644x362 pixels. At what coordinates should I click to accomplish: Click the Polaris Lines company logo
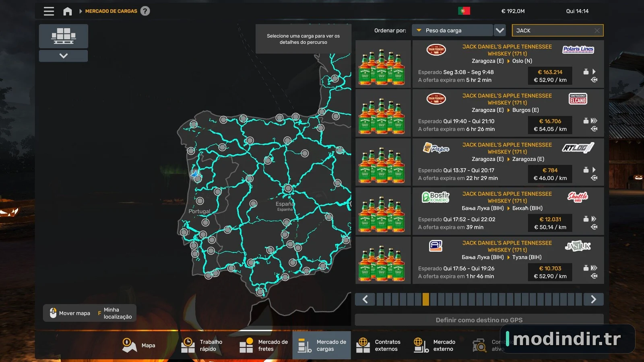click(578, 49)
